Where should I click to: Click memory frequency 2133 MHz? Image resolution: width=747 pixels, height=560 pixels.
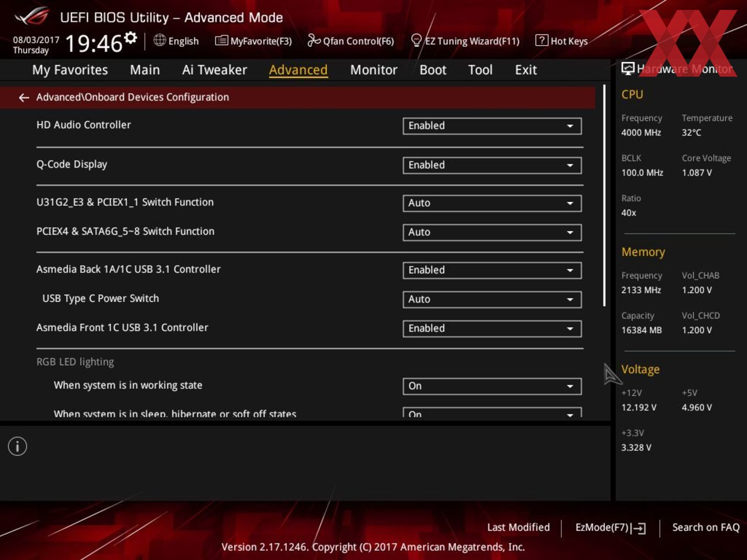[641, 290]
